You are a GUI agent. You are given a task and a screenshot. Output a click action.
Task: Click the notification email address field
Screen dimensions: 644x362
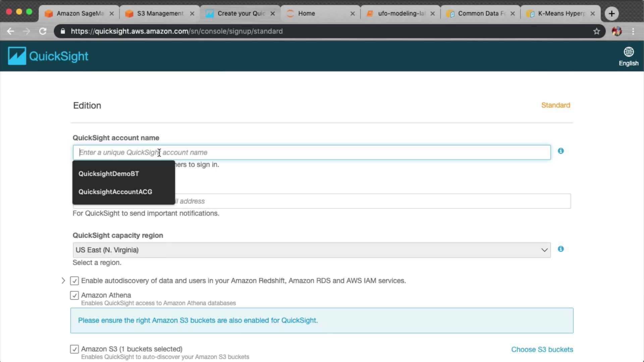coord(369,201)
